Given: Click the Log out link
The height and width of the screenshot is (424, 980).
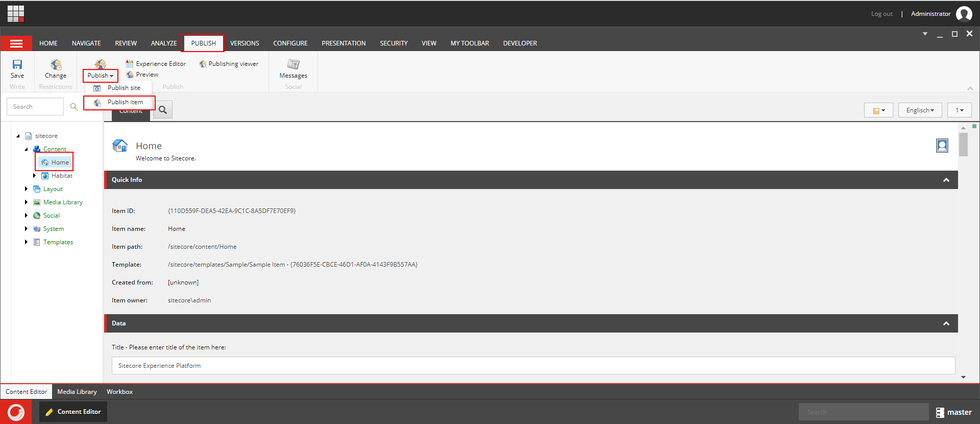Looking at the screenshot, I should pyautogui.click(x=881, y=14).
